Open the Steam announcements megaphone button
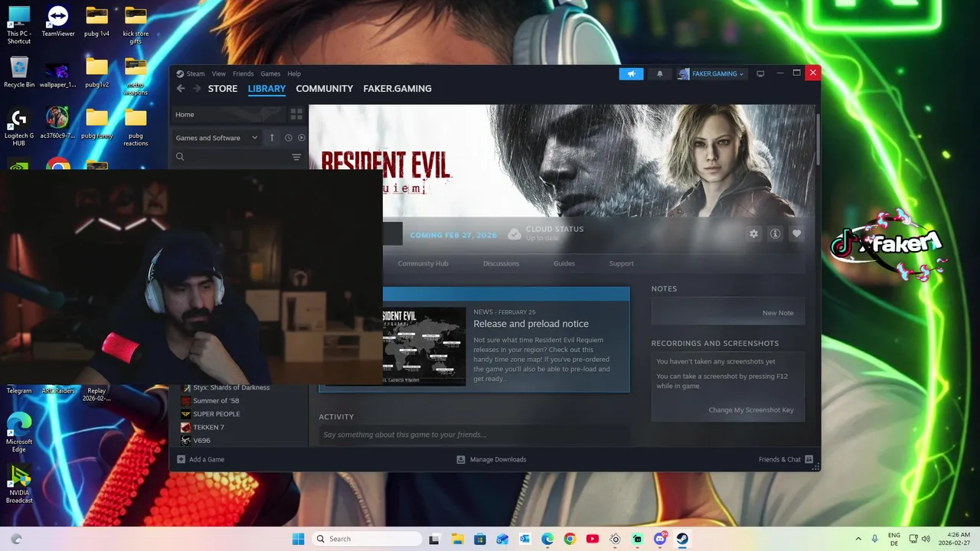Screen dimensions: 980x551 point(631,73)
